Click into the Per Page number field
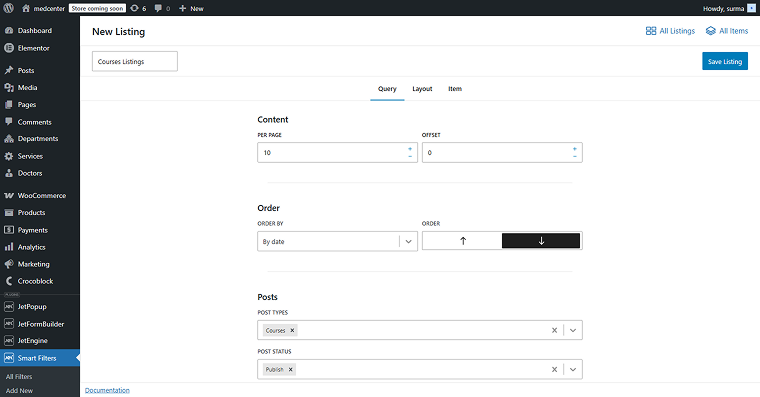The width and height of the screenshot is (760, 397). (337, 153)
